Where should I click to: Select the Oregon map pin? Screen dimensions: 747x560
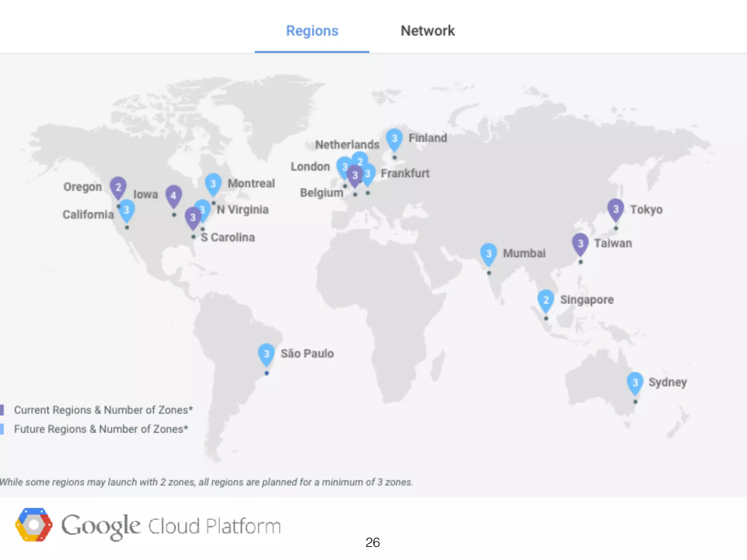118,187
